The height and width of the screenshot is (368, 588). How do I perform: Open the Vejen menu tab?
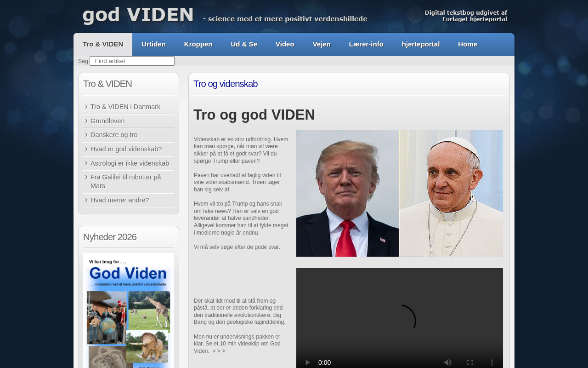[322, 45]
